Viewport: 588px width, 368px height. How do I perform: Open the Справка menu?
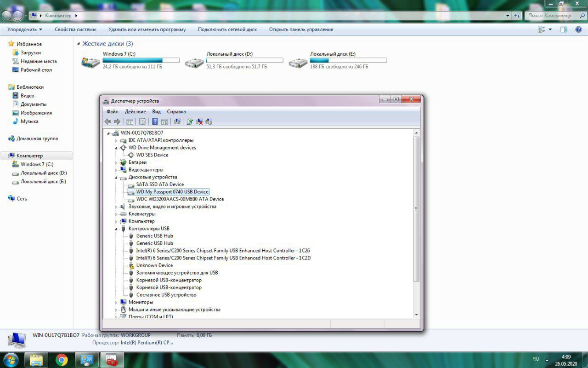[176, 111]
